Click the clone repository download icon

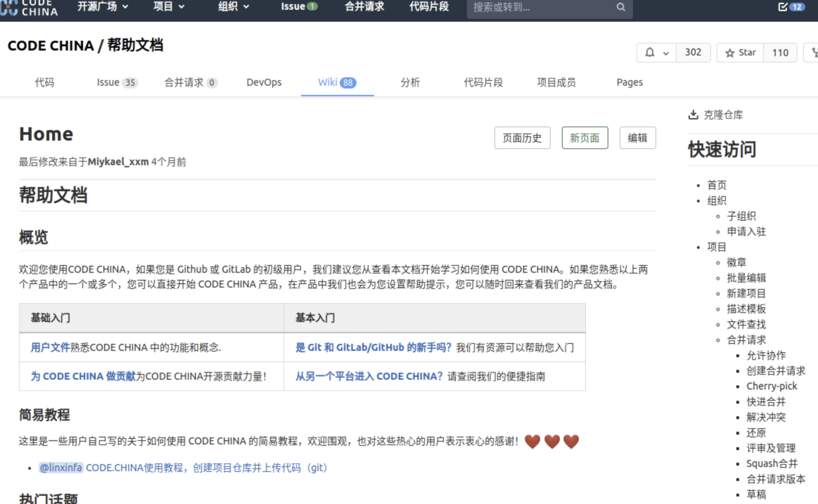693,115
